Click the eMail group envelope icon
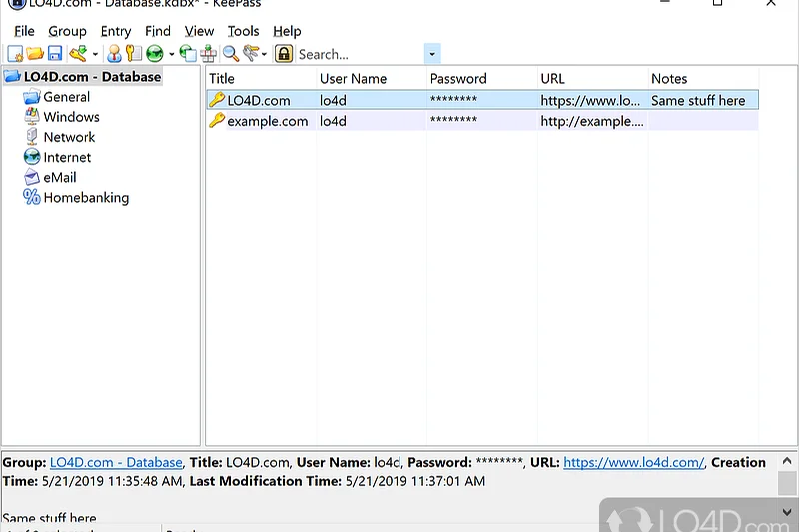This screenshot has height=532, width=799. [x=32, y=177]
